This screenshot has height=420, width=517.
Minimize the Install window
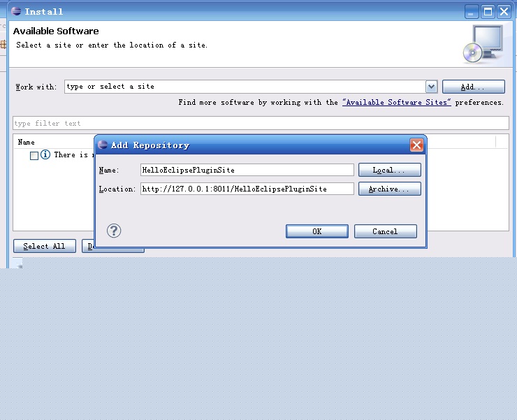point(472,12)
